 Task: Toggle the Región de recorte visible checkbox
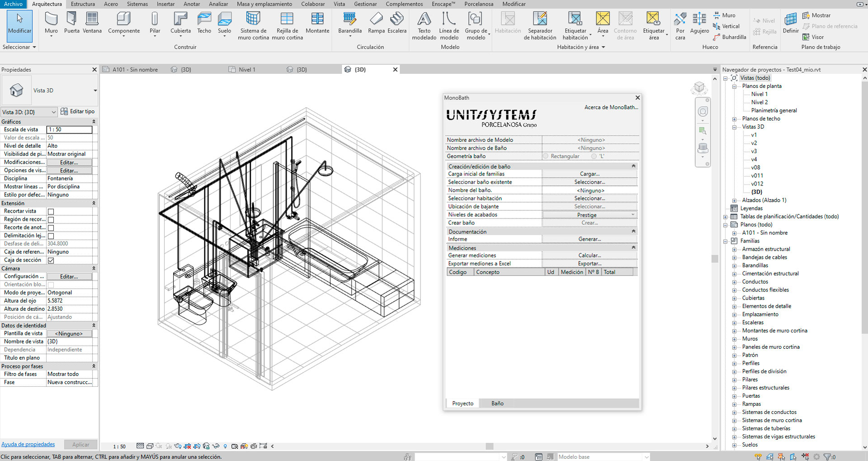click(x=51, y=219)
